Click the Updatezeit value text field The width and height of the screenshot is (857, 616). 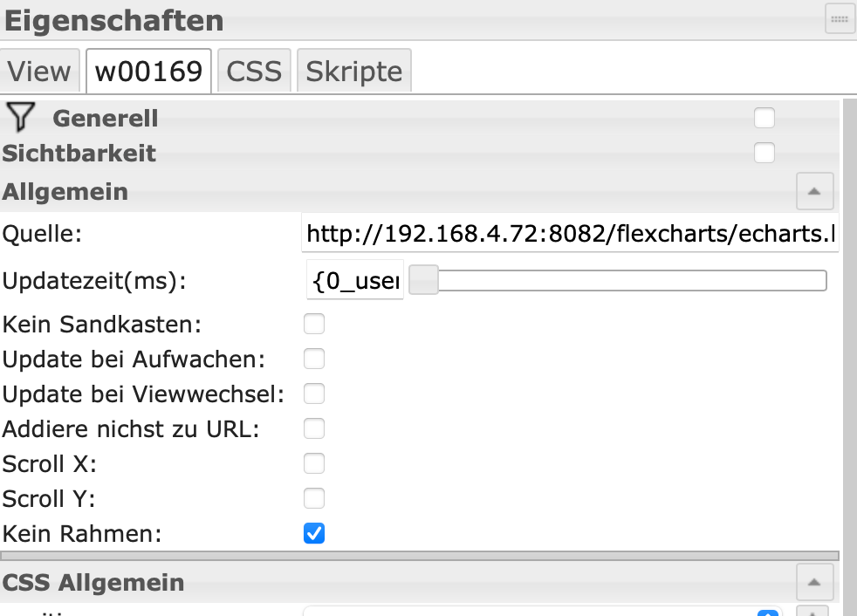point(356,280)
